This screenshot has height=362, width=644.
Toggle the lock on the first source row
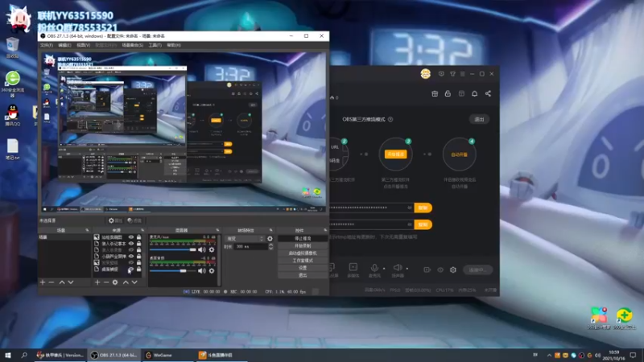pos(138,237)
